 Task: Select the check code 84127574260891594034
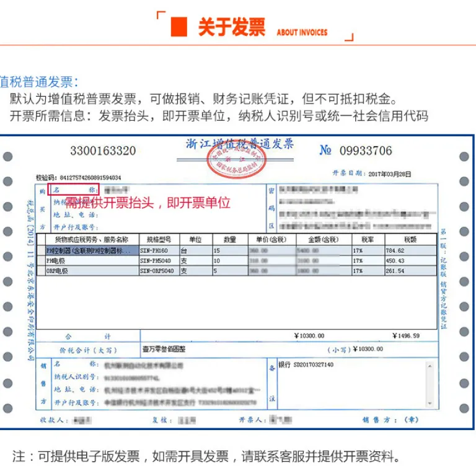pos(90,178)
